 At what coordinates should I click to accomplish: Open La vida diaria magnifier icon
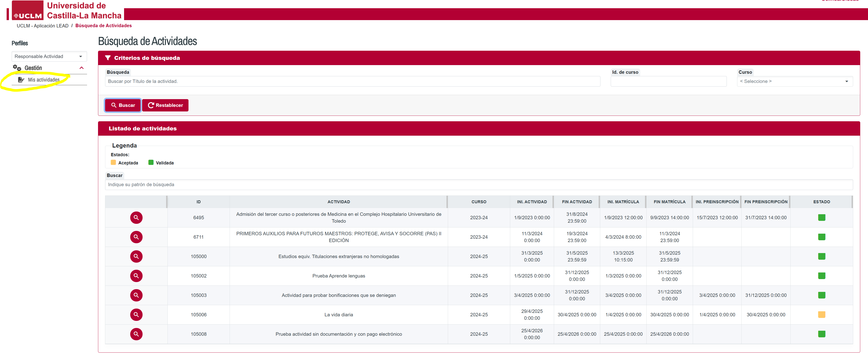coord(136,314)
